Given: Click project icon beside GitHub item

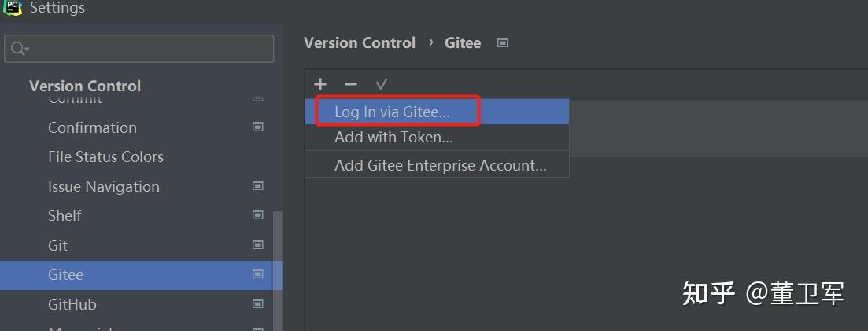Looking at the screenshot, I should (257, 303).
